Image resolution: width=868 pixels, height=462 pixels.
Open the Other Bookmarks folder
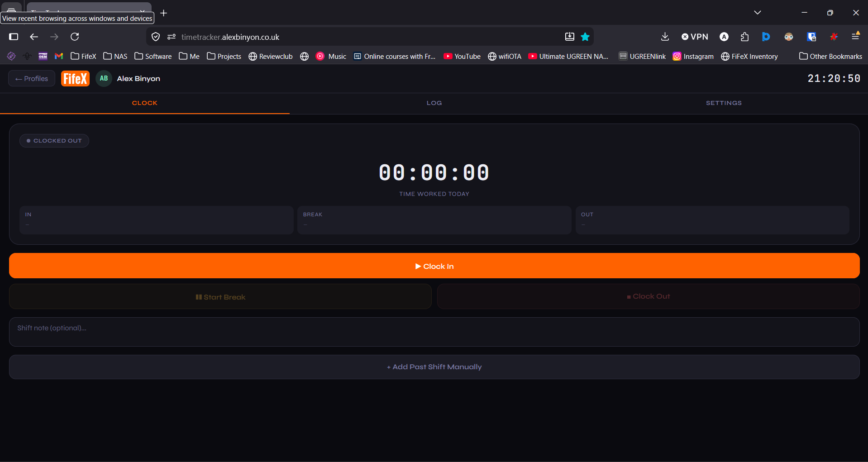pyautogui.click(x=831, y=56)
